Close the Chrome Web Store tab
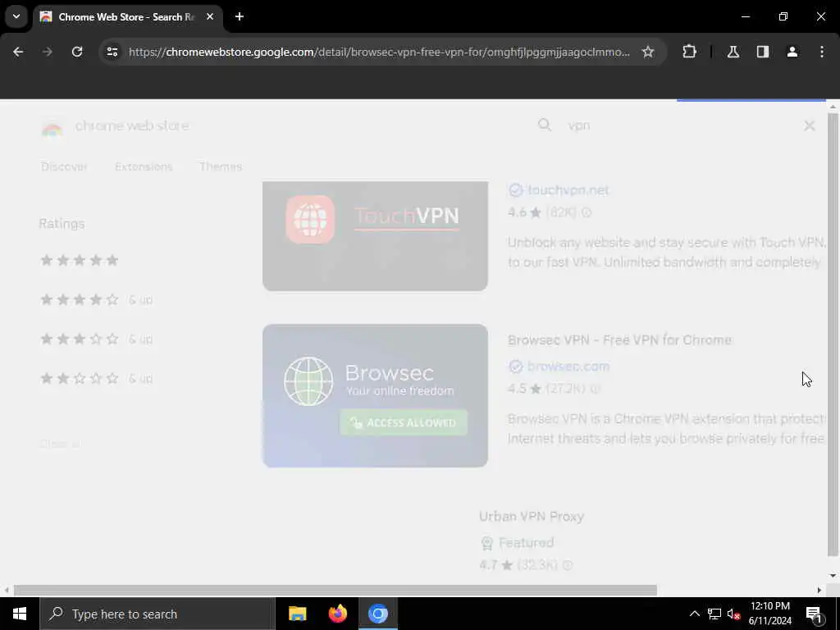The width and height of the screenshot is (840, 630). pyautogui.click(x=210, y=16)
